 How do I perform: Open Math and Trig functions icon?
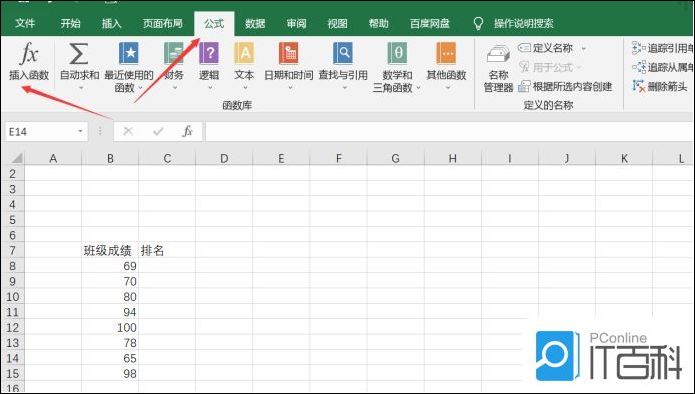tap(397, 54)
